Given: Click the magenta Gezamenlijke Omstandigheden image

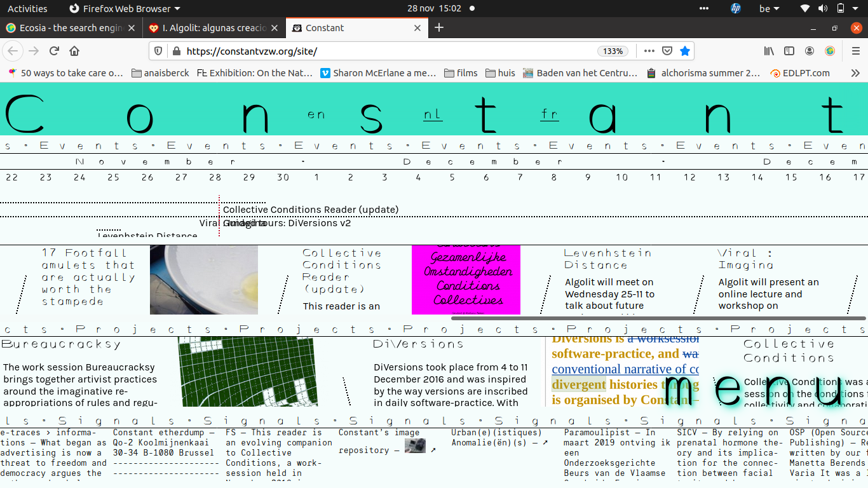Looking at the screenshot, I should click(466, 280).
